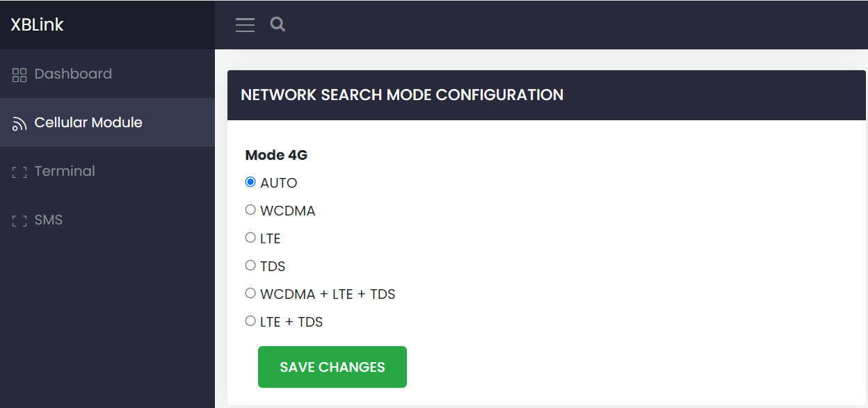Open the SMS menu item
868x408 pixels.
point(49,220)
